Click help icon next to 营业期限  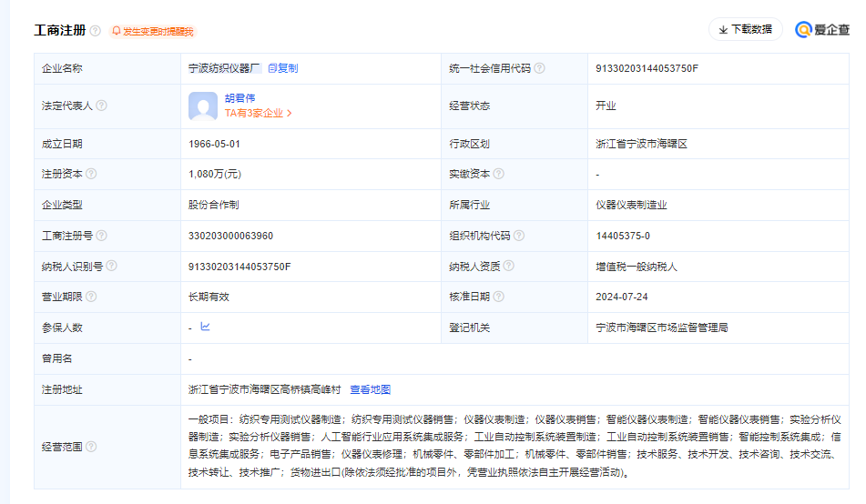tap(91, 297)
